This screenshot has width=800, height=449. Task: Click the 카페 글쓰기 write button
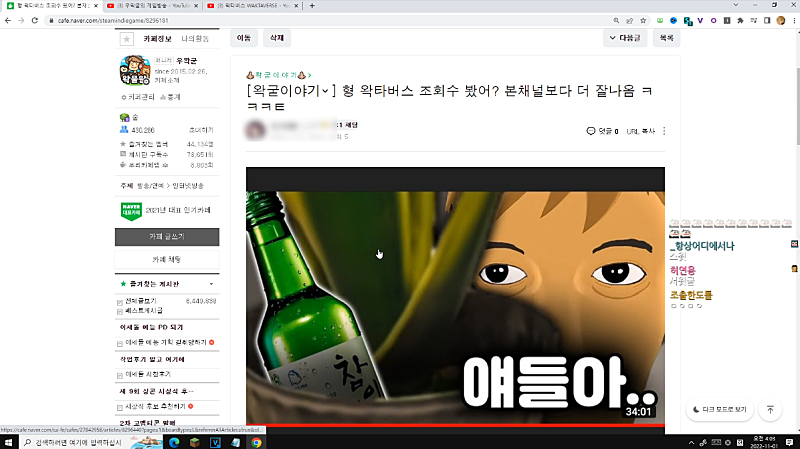coord(167,237)
